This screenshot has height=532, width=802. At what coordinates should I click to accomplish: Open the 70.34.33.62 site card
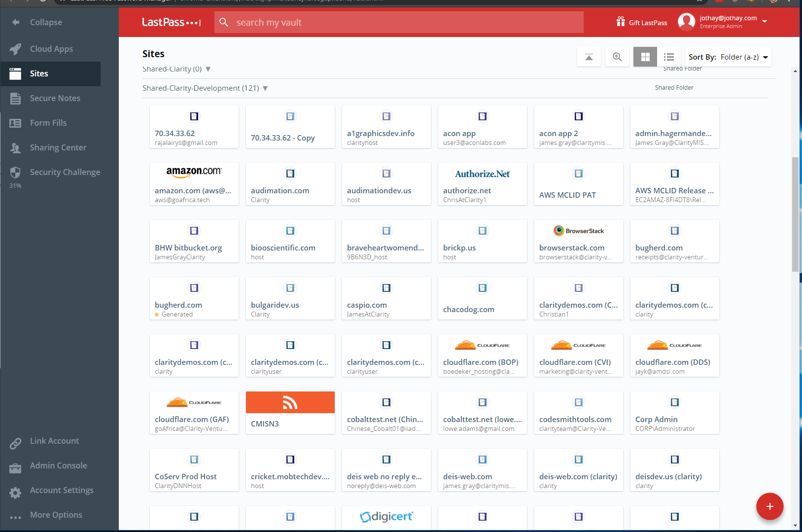pyautogui.click(x=194, y=127)
